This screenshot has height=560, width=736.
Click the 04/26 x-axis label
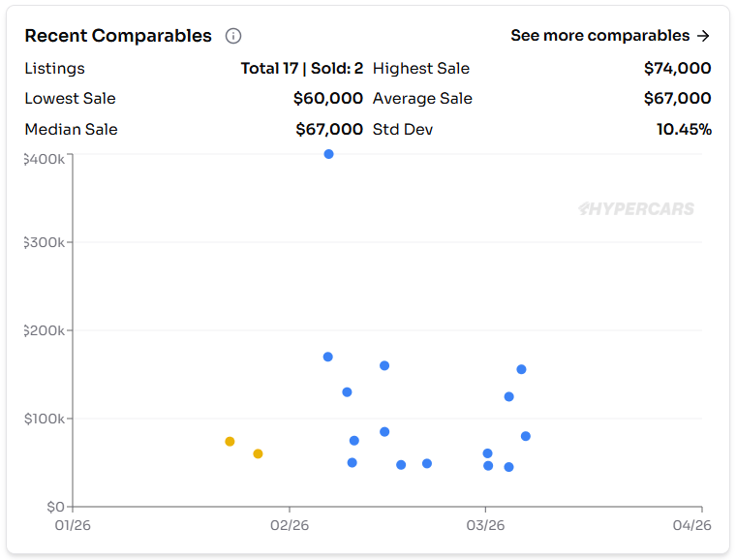click(x=692, y=526)
